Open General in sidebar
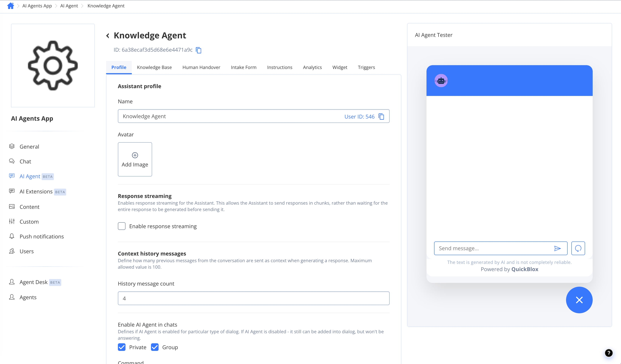 [x=29, y=146]
